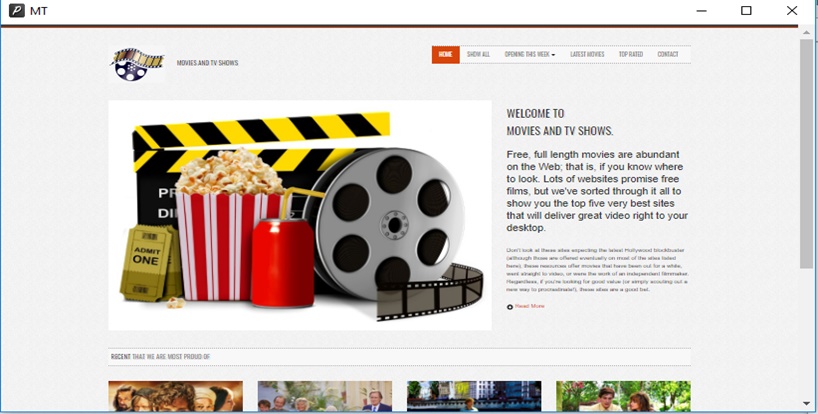Open the second recent movie thumbnail
Image resolution: width=818 pixels, height=414 pixels.
click(324, 396)
